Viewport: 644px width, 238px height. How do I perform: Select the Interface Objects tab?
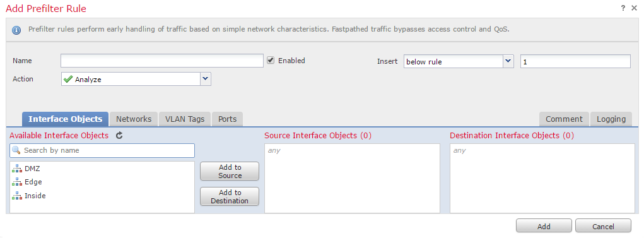[66, 119]
